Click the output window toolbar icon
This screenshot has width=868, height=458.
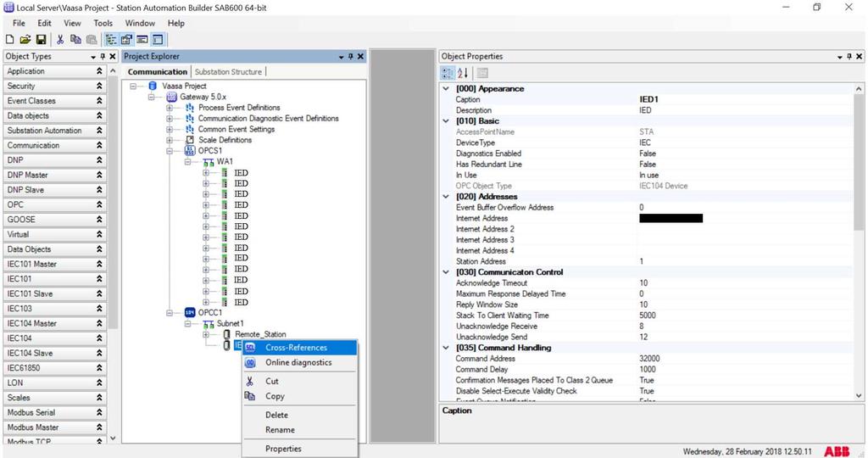click(x=142, y=39)
